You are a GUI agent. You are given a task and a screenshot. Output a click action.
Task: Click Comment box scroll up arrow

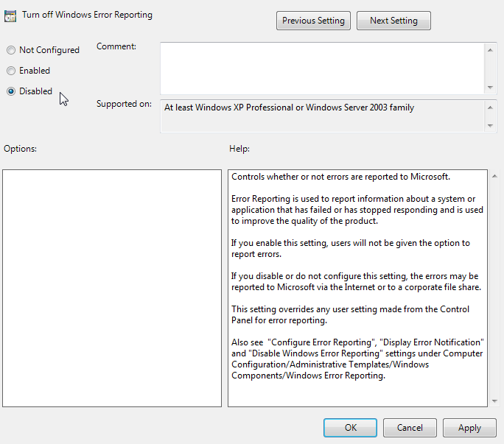click(x=490, y=50)
